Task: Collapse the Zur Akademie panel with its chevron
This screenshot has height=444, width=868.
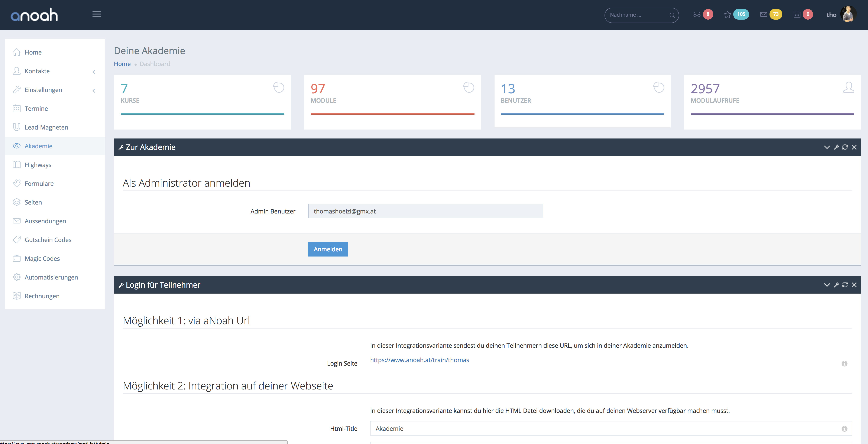Action: click(827, 147)
